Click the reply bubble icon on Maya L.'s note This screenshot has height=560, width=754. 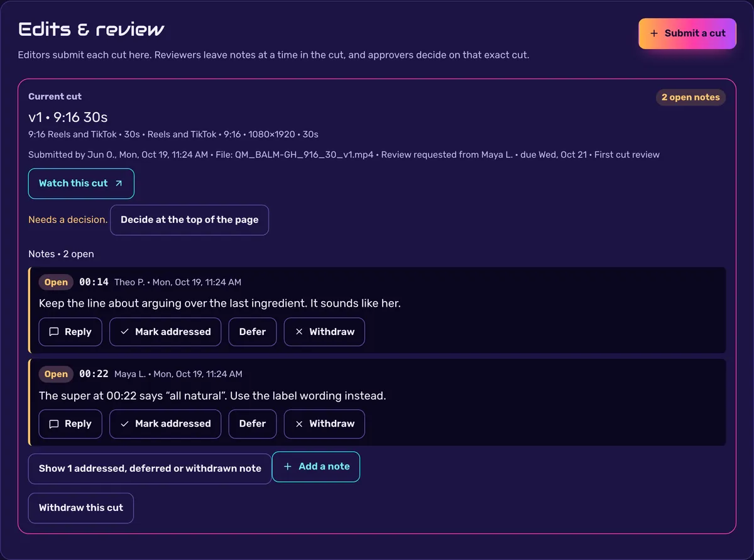(x=54, y=424)
